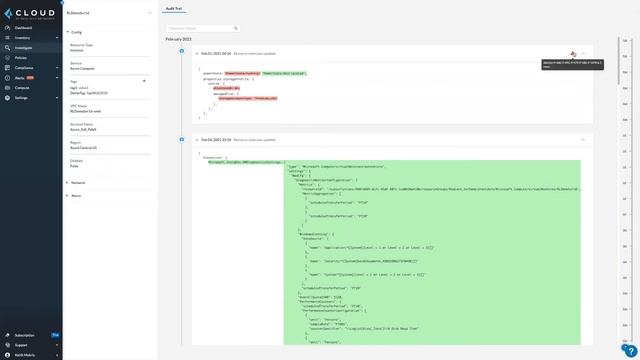640x360 pixels.
Task: Click the Azure Central US region value
Action: [83, 148]
